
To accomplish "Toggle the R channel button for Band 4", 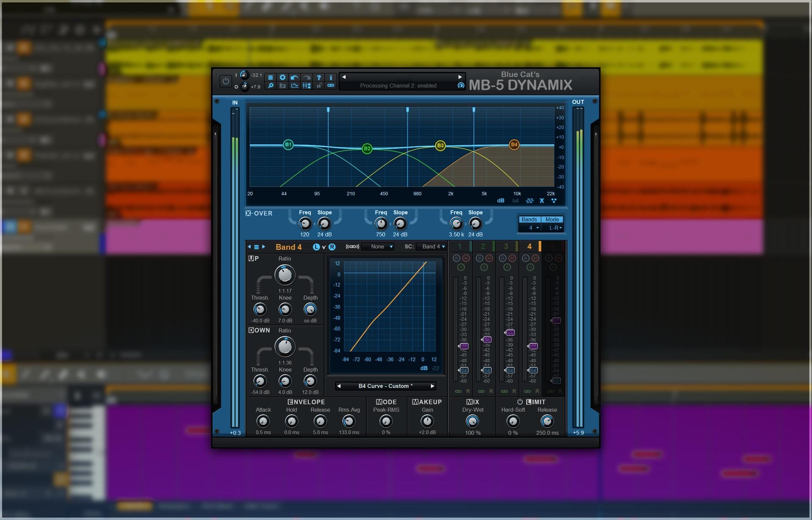I will [332, 247].
